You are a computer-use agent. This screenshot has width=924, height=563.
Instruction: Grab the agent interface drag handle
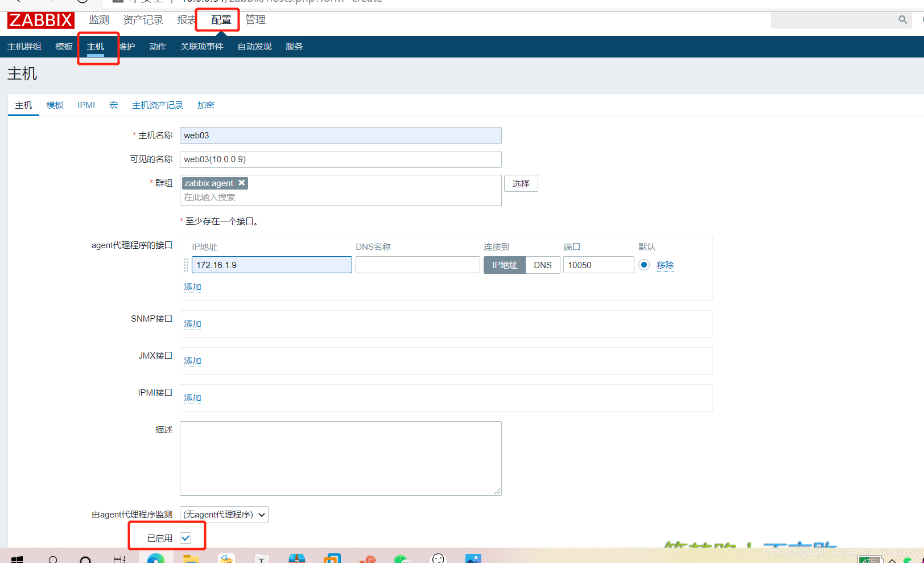click(x=186, y=265)
